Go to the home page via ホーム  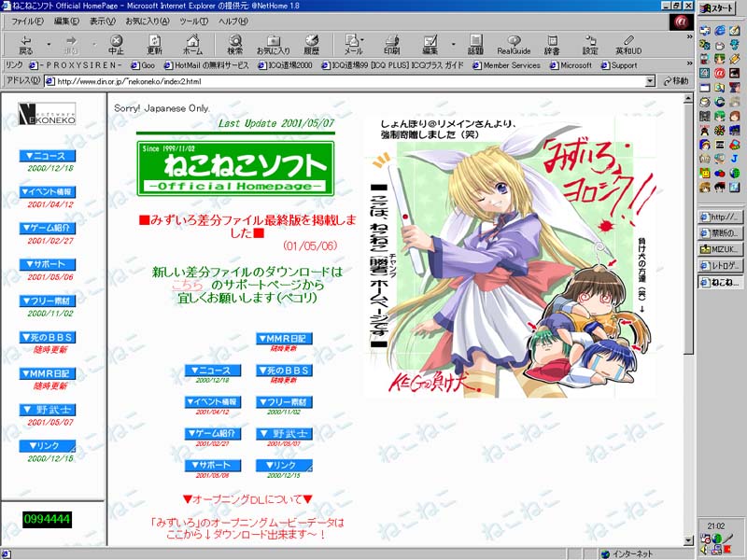coord(192,45)
